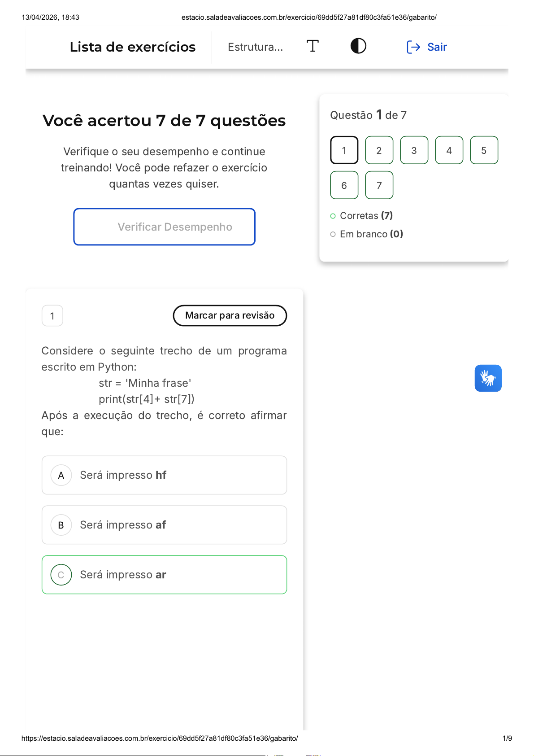Select answer option A circle
Image resolution: width=534 pixels, height=756 pixels.
61,475
